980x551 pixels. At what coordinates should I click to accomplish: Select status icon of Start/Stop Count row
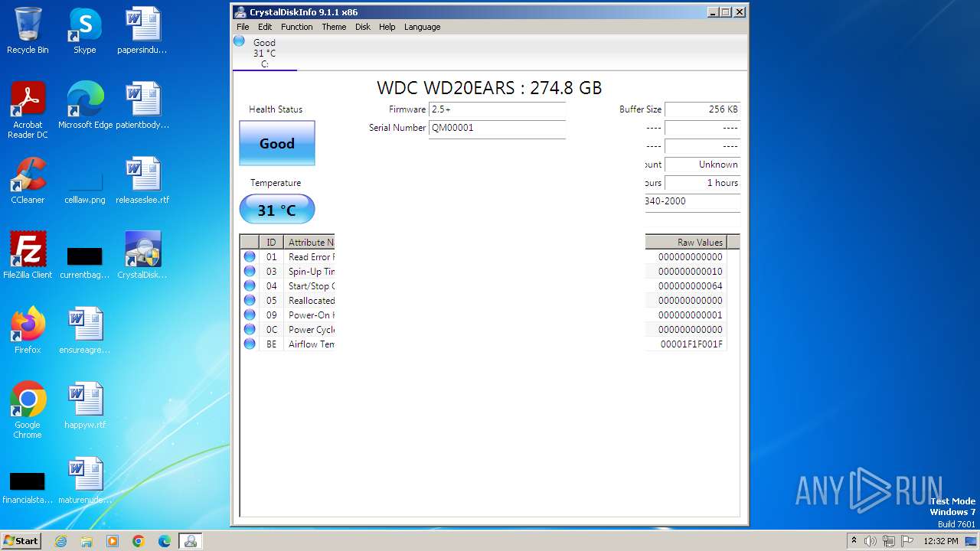point(250,285)
